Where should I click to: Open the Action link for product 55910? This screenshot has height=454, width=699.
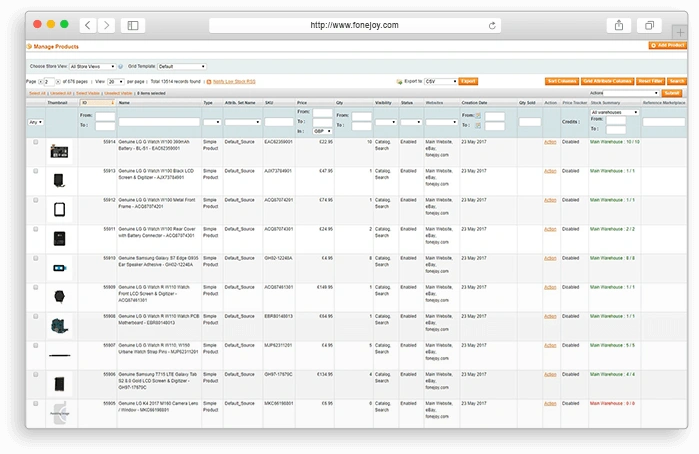(550, 258)
